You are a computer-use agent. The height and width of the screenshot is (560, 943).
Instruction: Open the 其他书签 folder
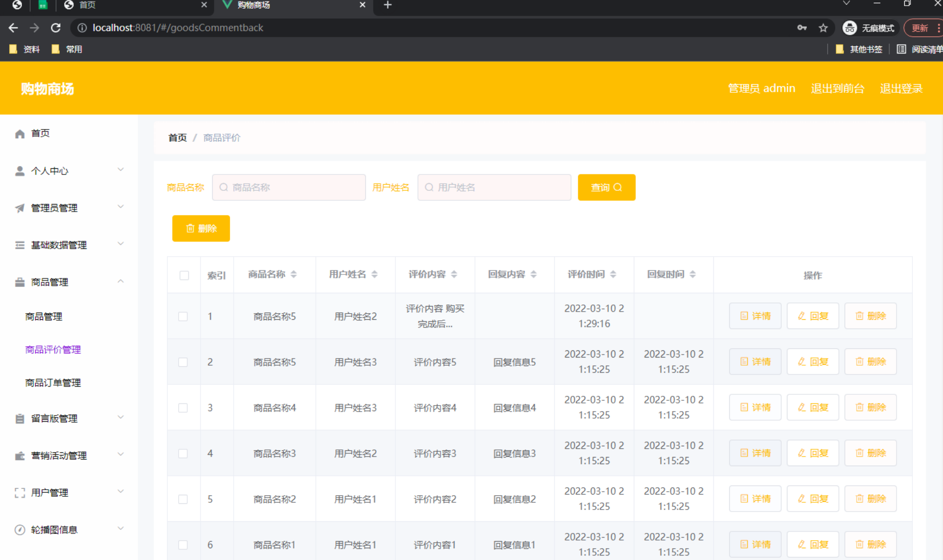point(859,49)
